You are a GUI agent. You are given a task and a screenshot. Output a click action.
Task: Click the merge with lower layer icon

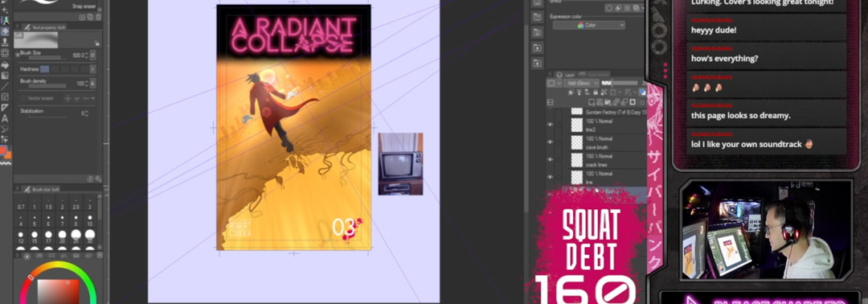click(x=624, y=102)
